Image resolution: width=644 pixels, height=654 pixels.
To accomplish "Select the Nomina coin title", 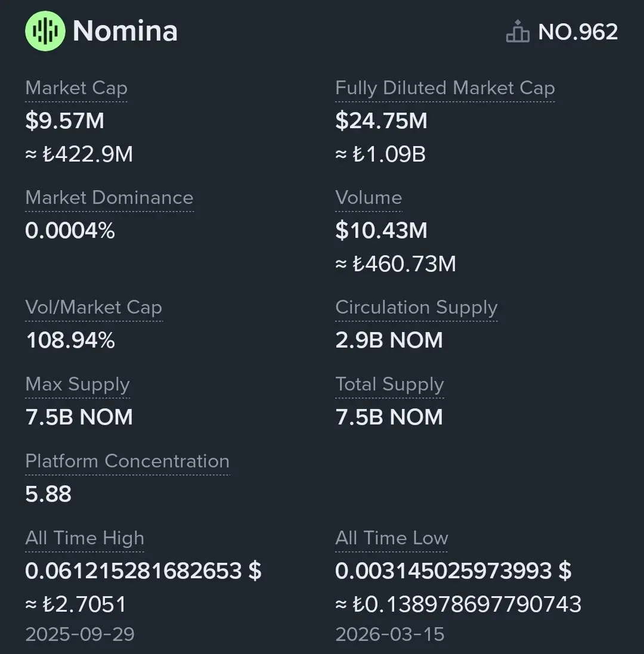I will pyautogui.click(x=125, y=31).
